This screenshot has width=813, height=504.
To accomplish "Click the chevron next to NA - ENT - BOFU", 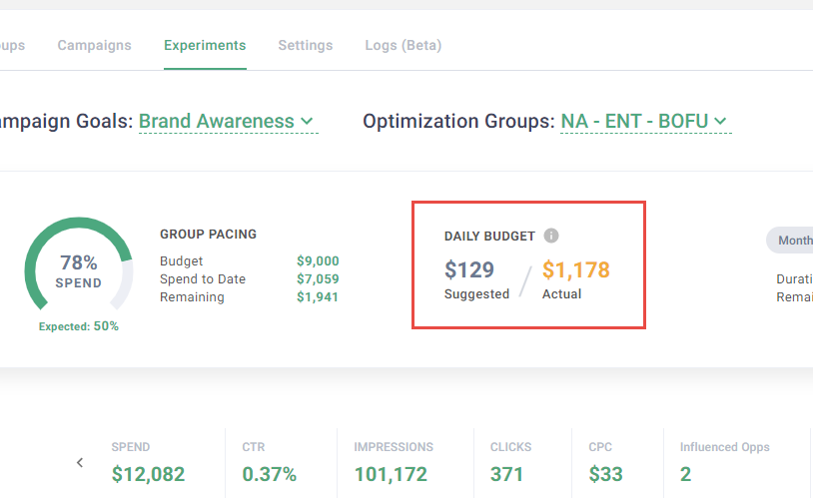I will point(721,122).
